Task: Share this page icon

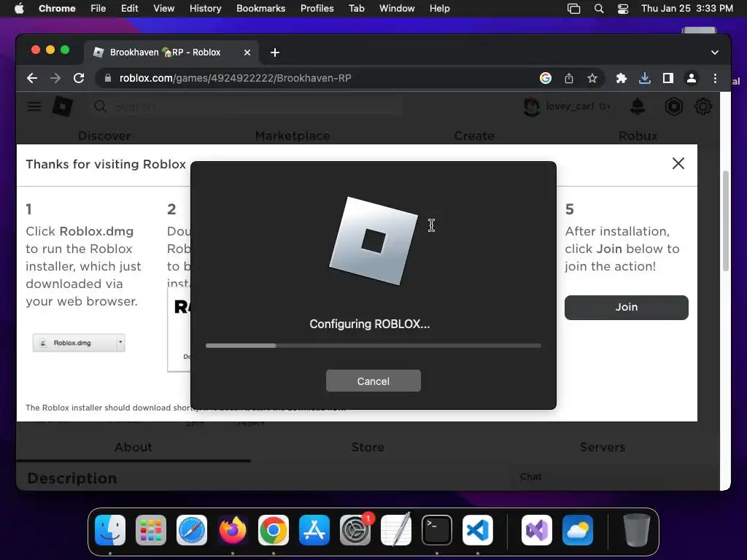Action: [x=569, y=78]
